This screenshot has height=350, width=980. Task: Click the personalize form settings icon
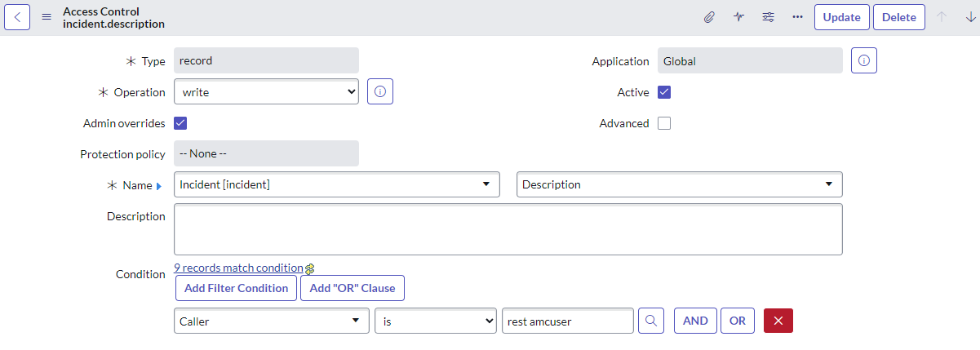(768, 17)
